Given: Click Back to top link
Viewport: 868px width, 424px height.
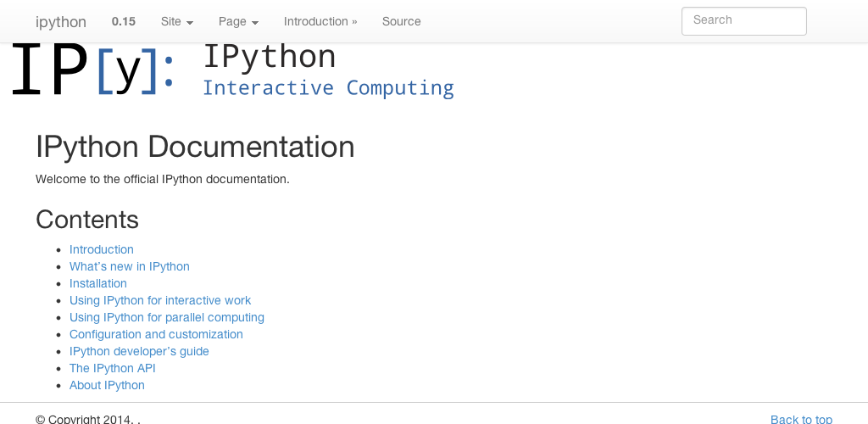Looking at the screenshot, I should (x=801, y=419).
